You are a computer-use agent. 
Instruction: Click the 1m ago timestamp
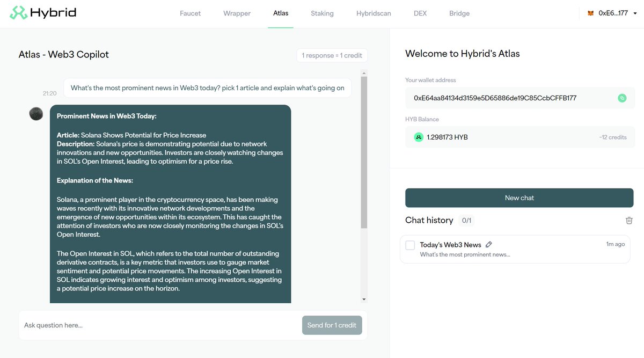[616, 244]
